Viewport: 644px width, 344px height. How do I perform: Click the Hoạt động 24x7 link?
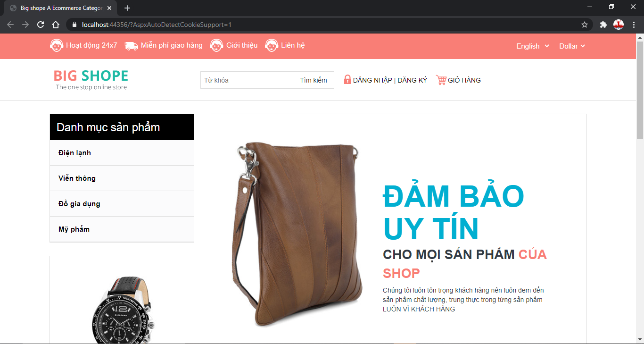(x=91, y=45)
